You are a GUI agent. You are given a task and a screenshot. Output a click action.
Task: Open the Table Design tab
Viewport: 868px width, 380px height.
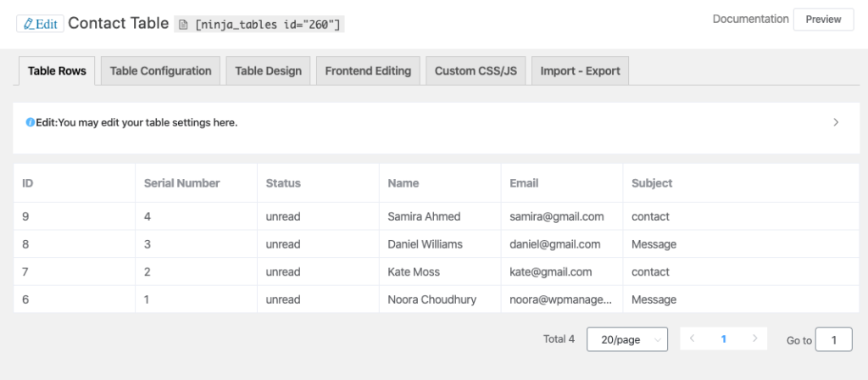coord(268,71)
